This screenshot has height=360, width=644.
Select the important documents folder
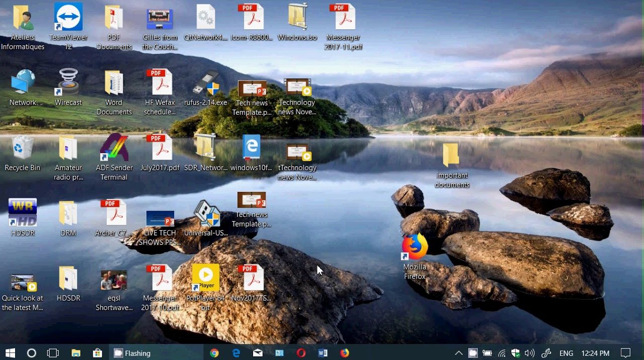point(451,156)
